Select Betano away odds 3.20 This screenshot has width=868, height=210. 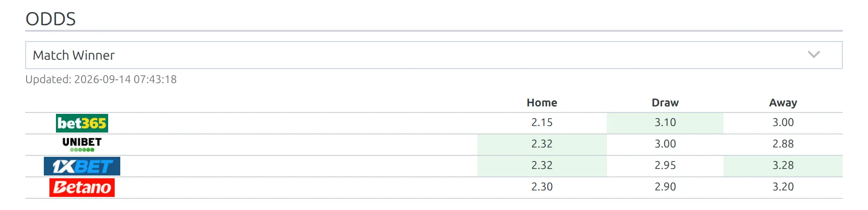coord(783,187)
